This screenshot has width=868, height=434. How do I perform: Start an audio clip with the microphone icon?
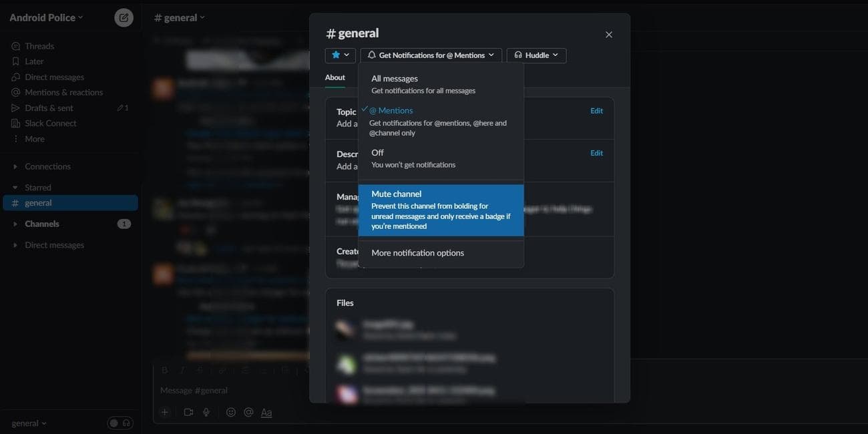click(206, 412)
